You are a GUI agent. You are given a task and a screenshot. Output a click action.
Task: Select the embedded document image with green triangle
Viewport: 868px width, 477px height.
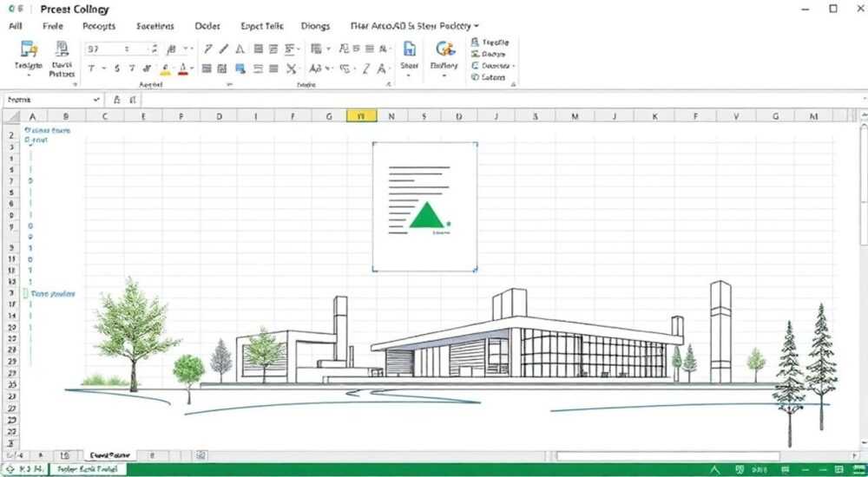click(x=424, y=207)
